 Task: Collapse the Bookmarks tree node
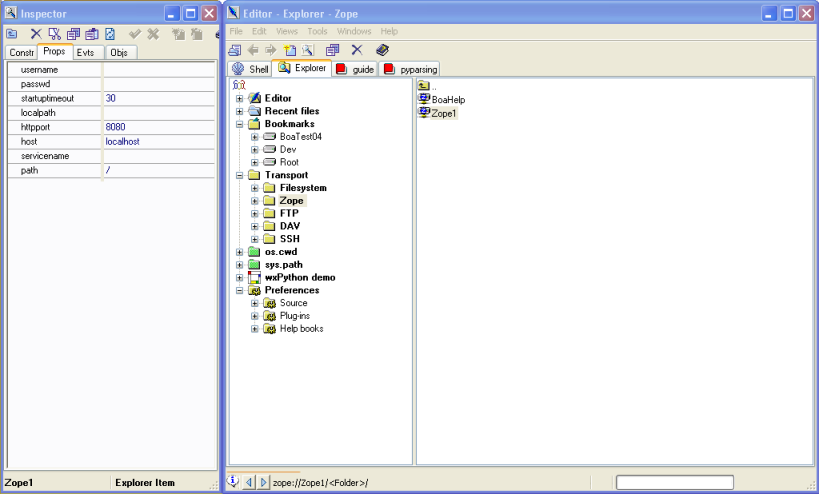click(x=240, y=124)
